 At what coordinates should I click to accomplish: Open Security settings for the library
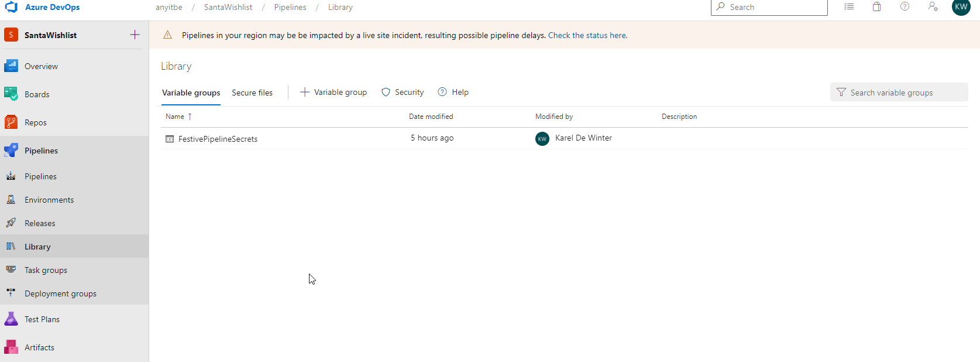pyautogui.click(x=403, y=92)
